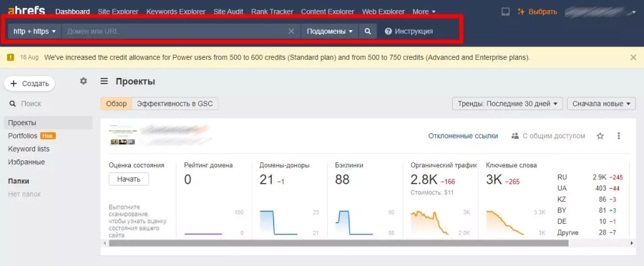Image resolution: width=644 pixels, height=266 pixels.
Task: Click the Другие country row
Action: pos(590,233)
